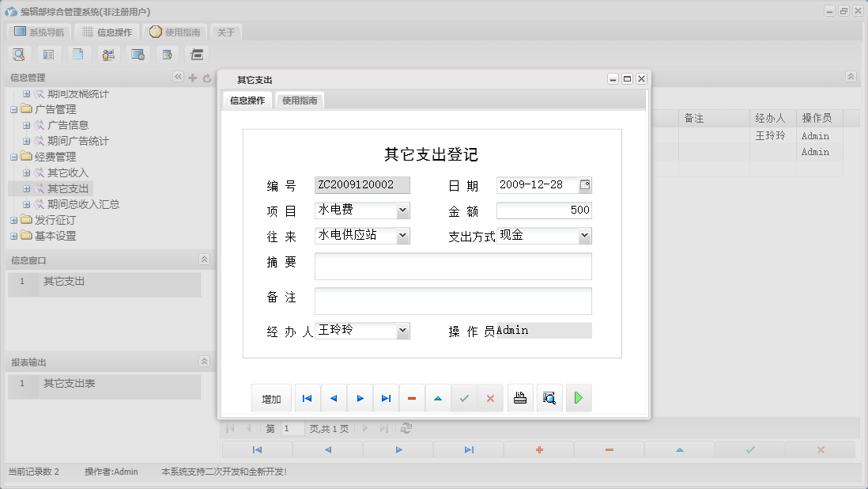Click the add icon in the 信息管理 panel header

coord(193,78)
